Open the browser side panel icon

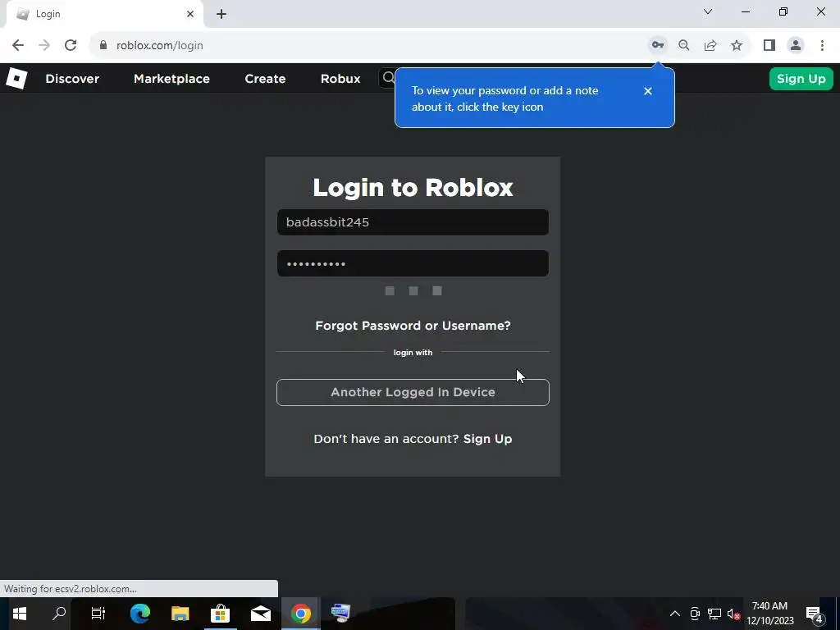769,46
